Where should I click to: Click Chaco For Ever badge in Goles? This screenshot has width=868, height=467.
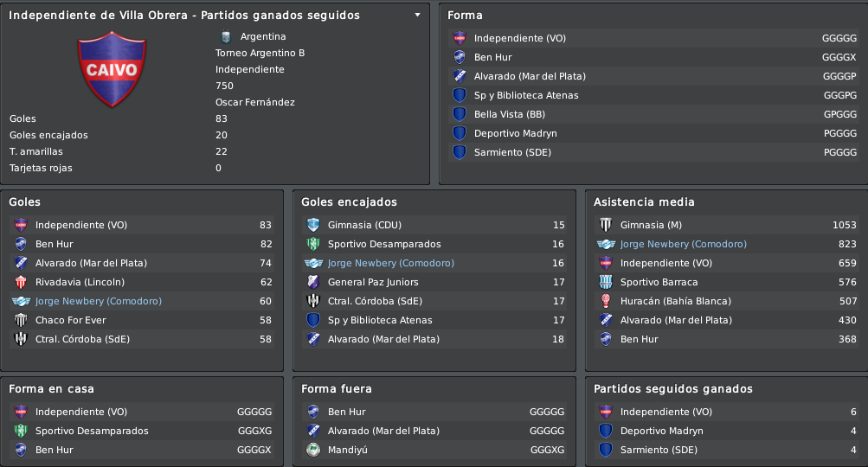(21, 320)
